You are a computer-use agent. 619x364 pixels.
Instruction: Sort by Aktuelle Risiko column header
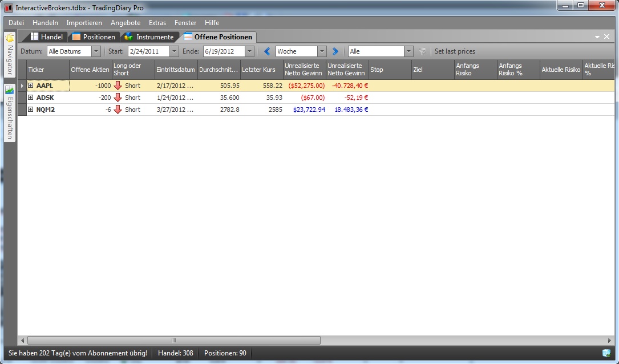(561, 70)
